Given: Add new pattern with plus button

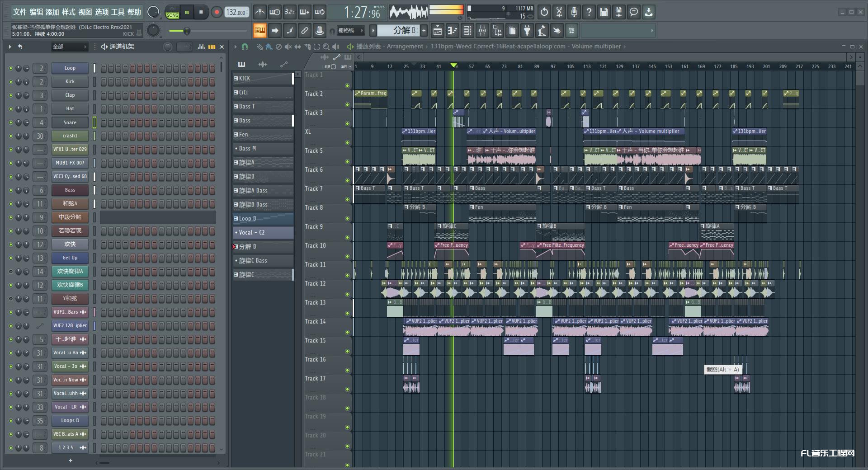Looking at the screenshot, I should point(424,31).
